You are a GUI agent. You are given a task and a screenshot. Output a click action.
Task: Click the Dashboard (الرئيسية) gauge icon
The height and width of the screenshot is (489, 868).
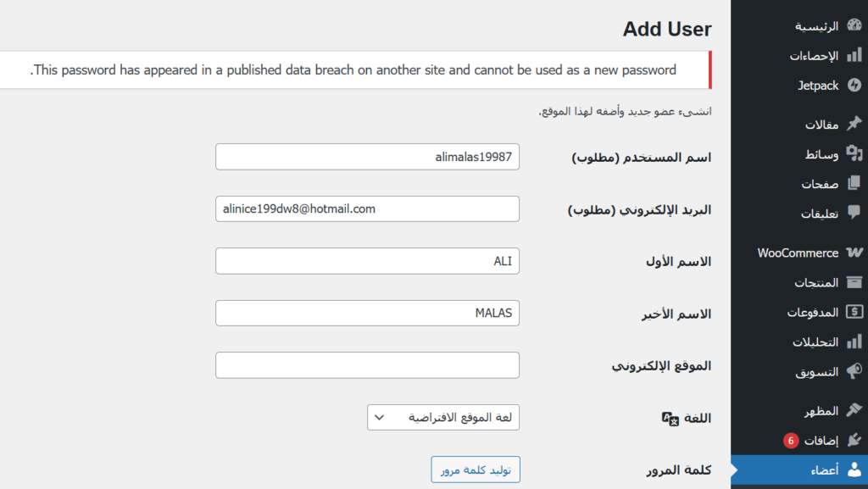tap(854, 25)
